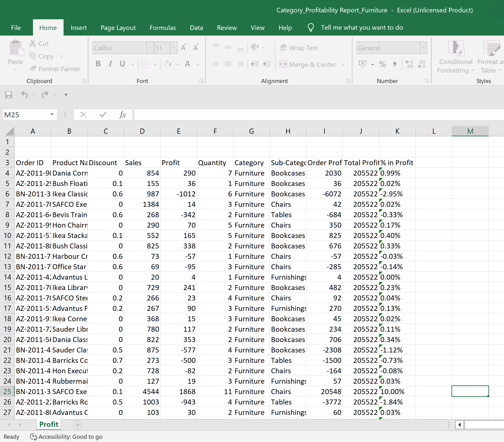Image resolution: width=504 pixels, height=442 pixels.
Task: Click the Insert Function fx icon
Action: [123, 115]
